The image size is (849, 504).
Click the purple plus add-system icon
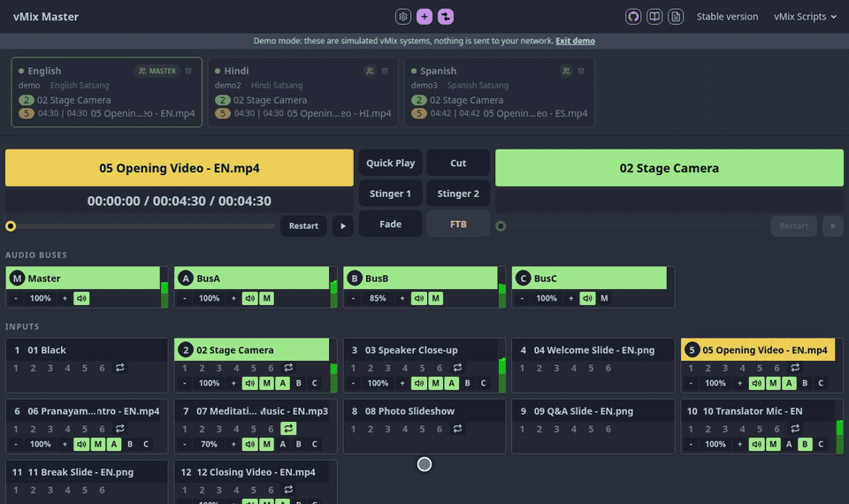pos(424,17)
